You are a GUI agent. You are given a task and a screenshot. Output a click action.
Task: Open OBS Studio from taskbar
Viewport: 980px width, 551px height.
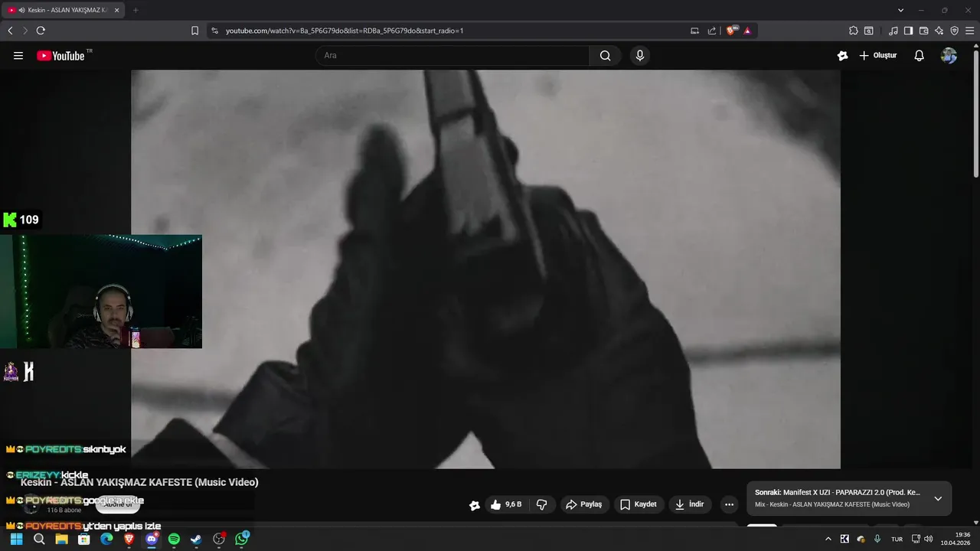219,540
